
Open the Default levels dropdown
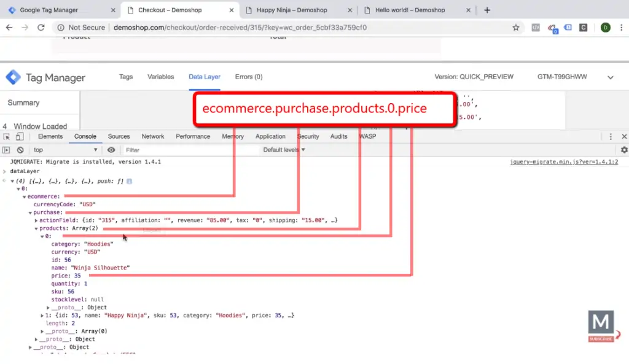tap(282, 149)
